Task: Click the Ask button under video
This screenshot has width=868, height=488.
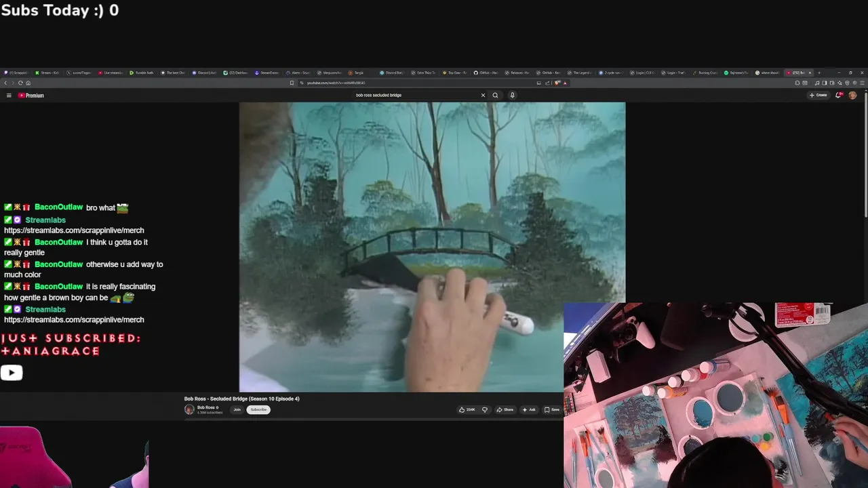Action: (529, 409)
